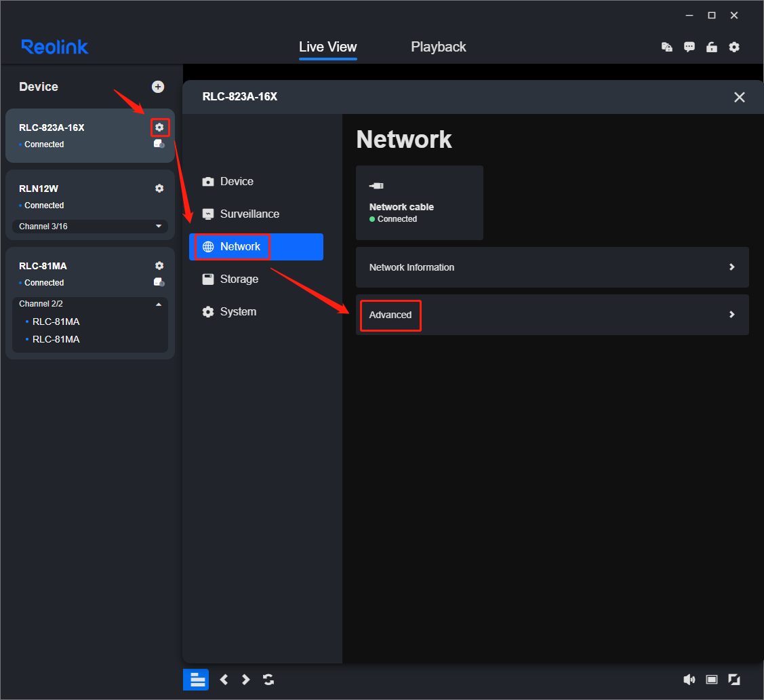Image resolution: width=764 pixels, height=700 pixels.
Task: Open the Advanced network row
Action: coord(552,315)
